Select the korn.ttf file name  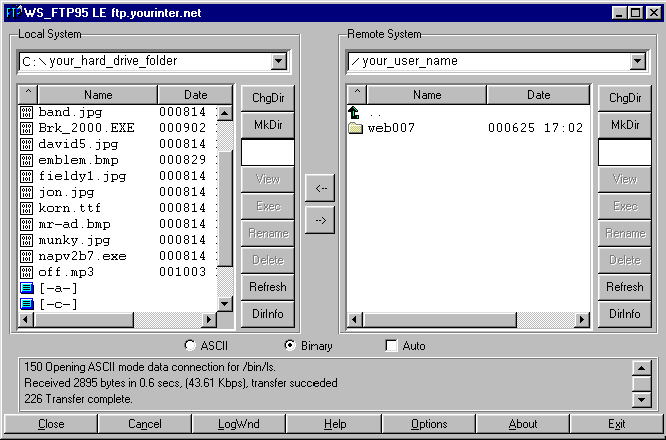[70, 208]
